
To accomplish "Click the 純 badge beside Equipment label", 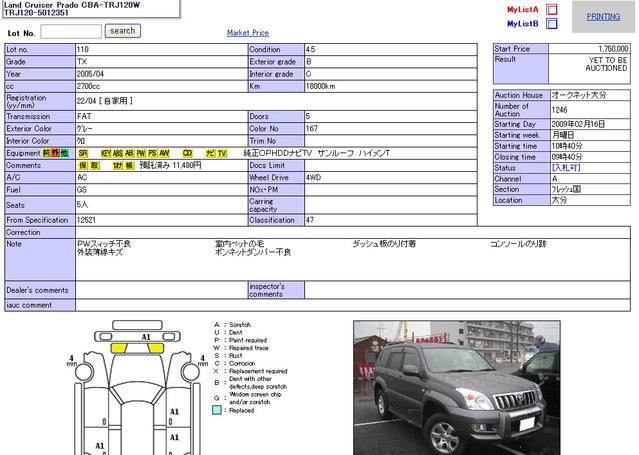I will (x=46, y=153).
